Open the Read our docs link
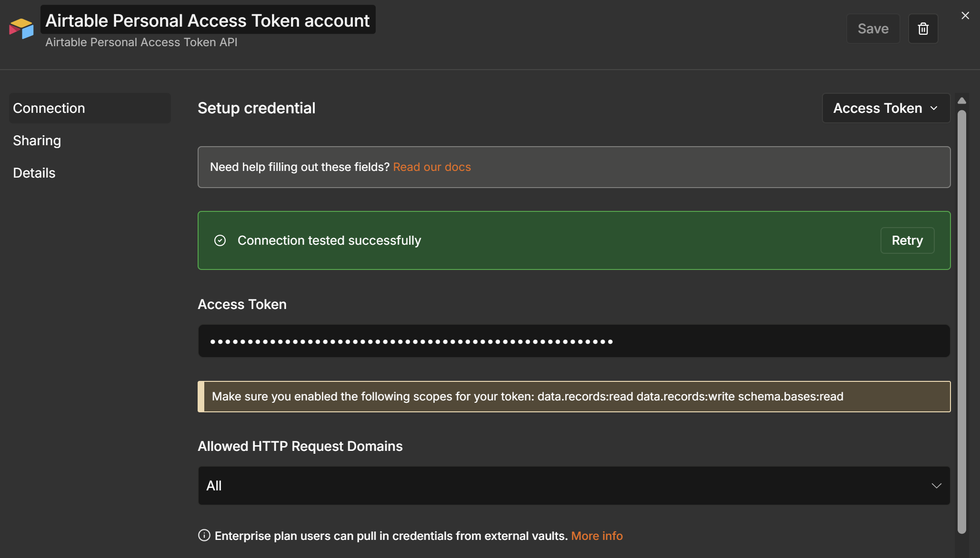 point(431,167)
